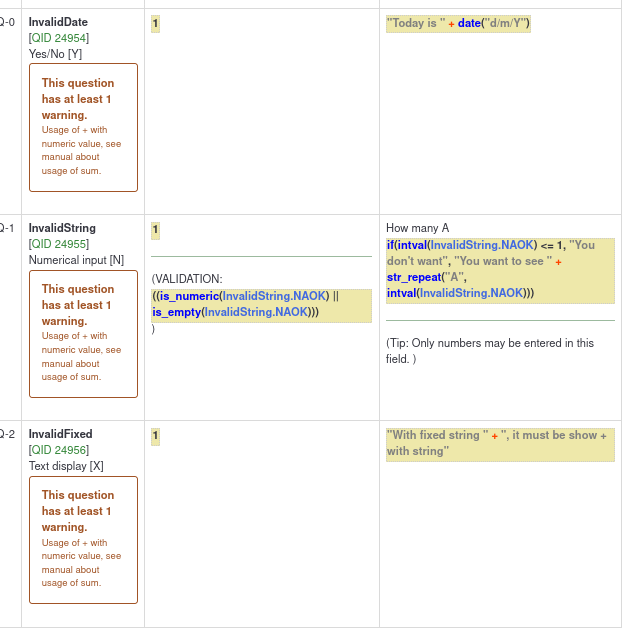Open the QID 24956 link

[59, 450]
